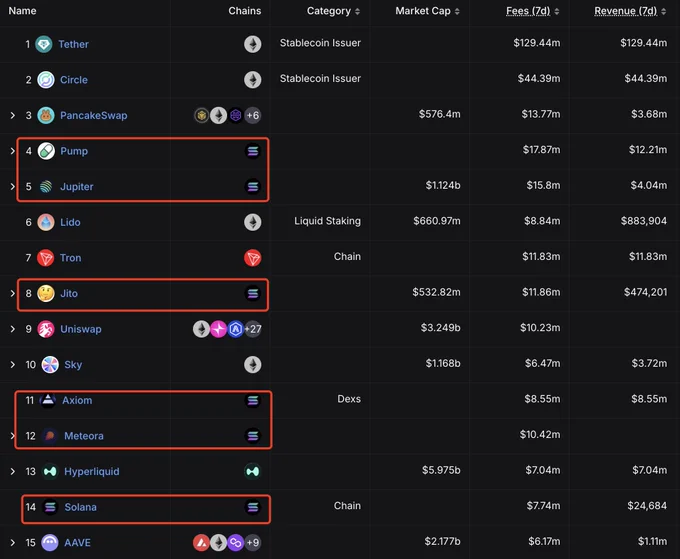Expand the PancakeSwap row
680x559 pixels.
(13, 115)
